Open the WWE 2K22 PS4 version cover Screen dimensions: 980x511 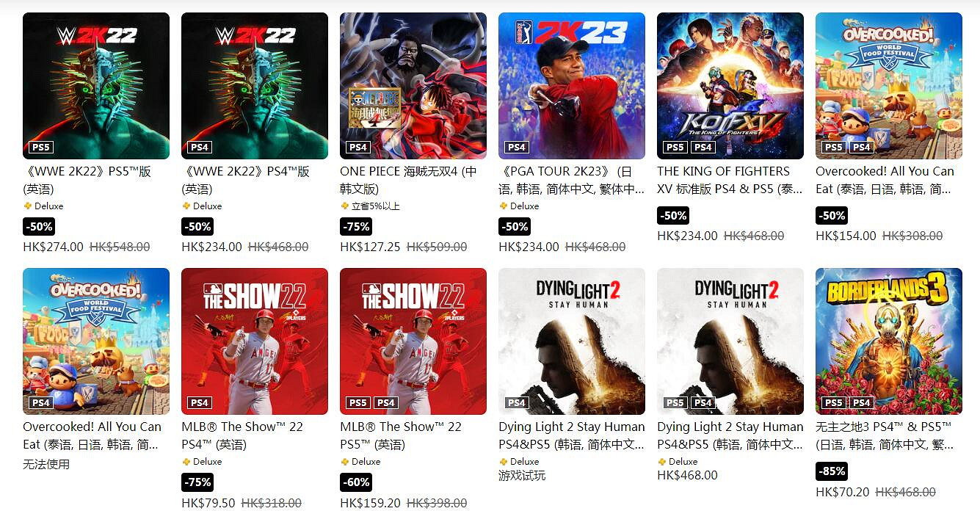coord(255,86)
